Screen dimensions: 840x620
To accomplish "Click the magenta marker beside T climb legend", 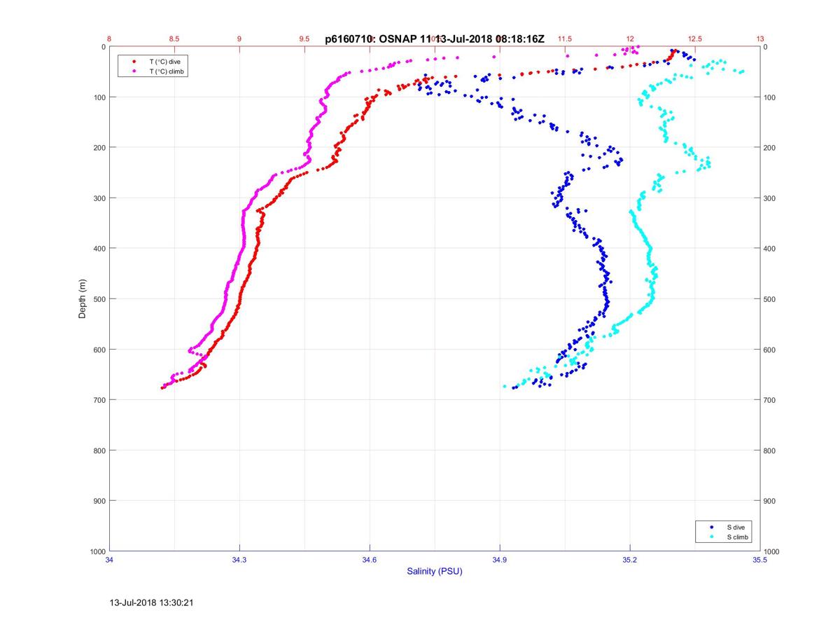I will pos(133,71).
